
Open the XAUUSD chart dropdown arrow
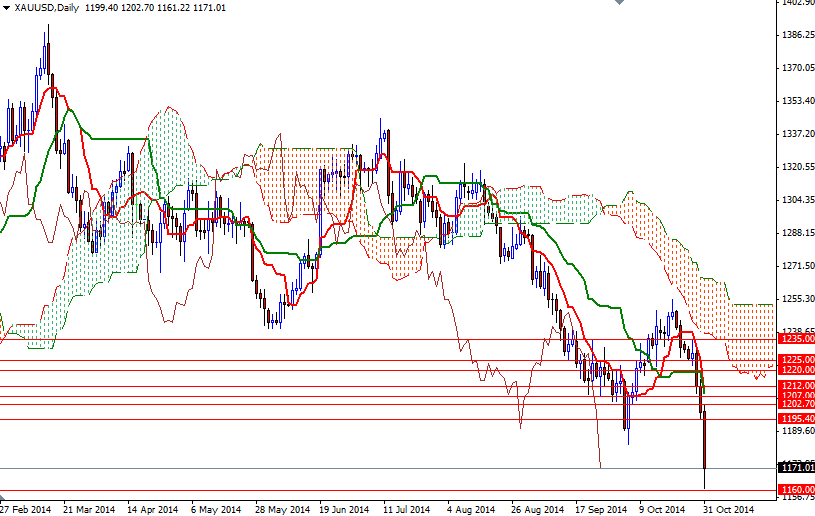tap(8, 8)
